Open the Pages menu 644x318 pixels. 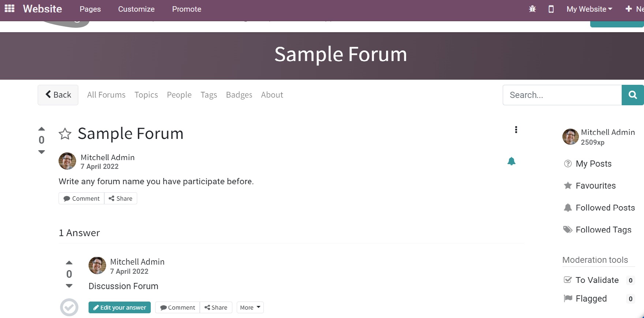pos(90,9)
